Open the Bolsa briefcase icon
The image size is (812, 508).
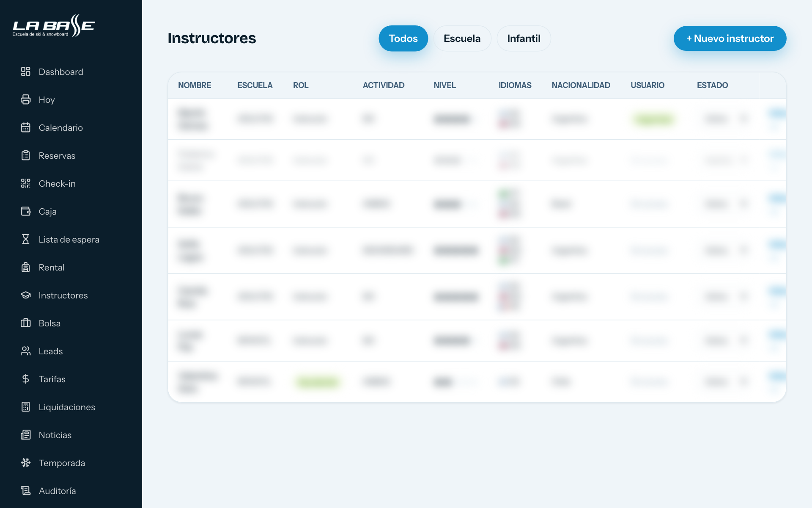tap(26, 323)
